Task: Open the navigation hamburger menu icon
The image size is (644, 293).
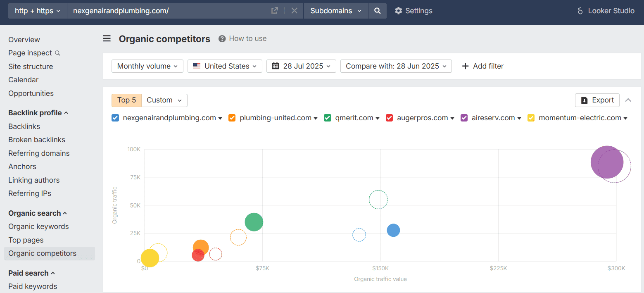Action: [107, 38]
